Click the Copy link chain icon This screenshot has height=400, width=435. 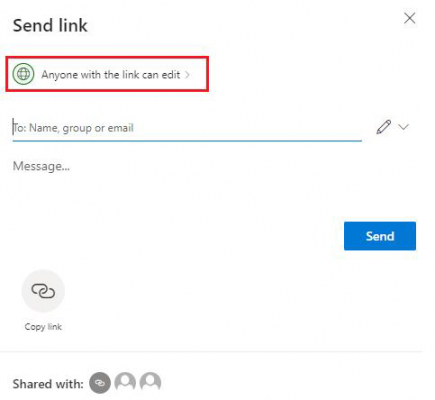coord(43,291)
